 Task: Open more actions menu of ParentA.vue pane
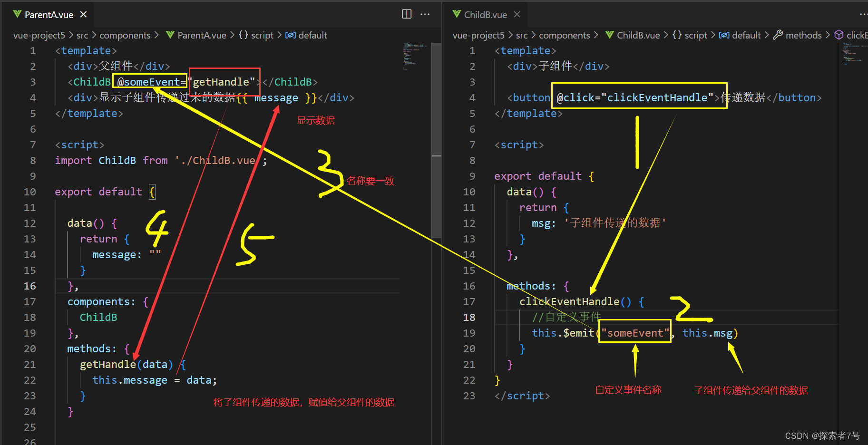[425, 14]
